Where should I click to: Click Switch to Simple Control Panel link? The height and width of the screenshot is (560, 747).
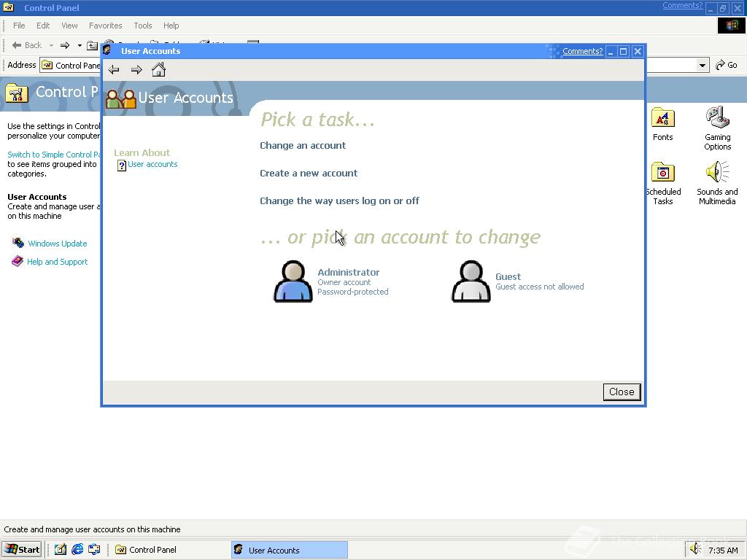tap(54, 155)
